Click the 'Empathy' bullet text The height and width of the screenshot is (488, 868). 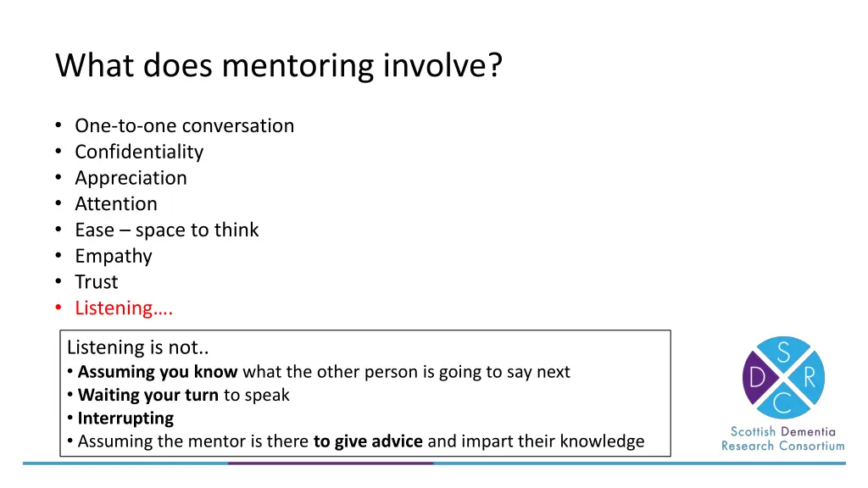114,256
